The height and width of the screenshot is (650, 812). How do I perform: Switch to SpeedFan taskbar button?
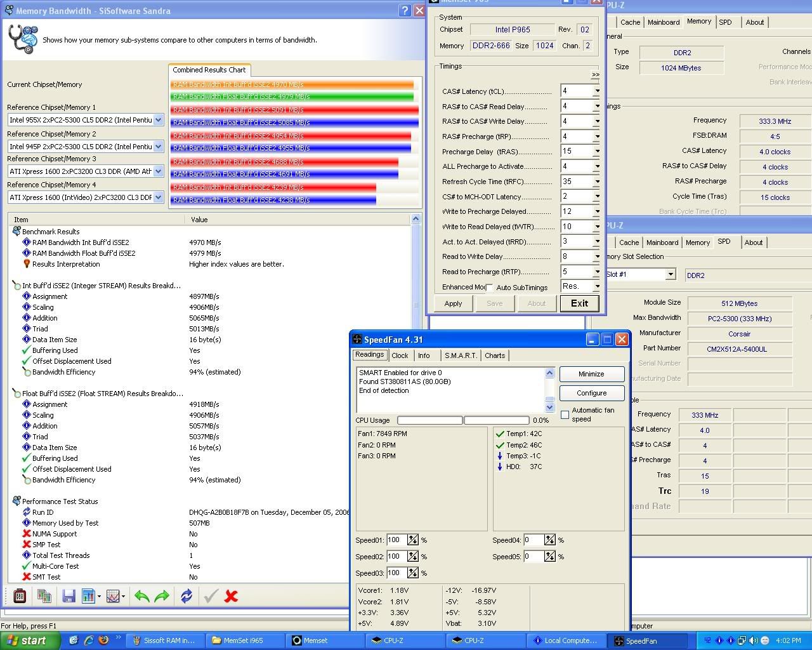[x=647, y=640]
